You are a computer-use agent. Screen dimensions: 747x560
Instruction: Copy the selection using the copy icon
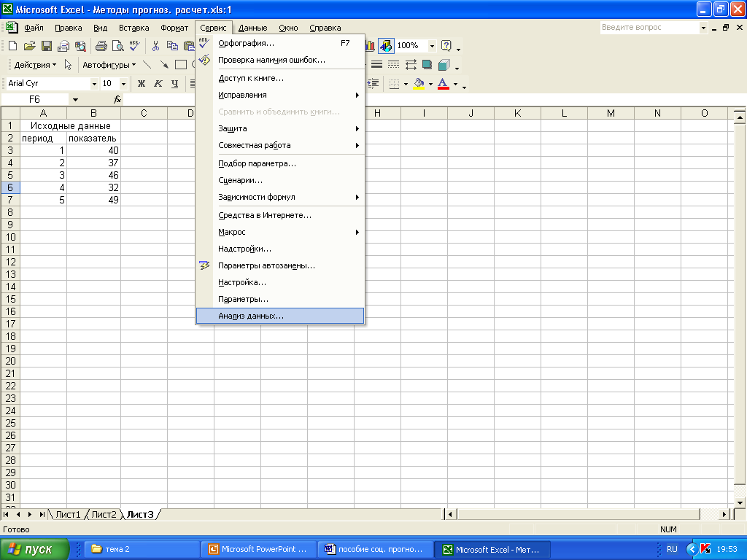(172, 46)
